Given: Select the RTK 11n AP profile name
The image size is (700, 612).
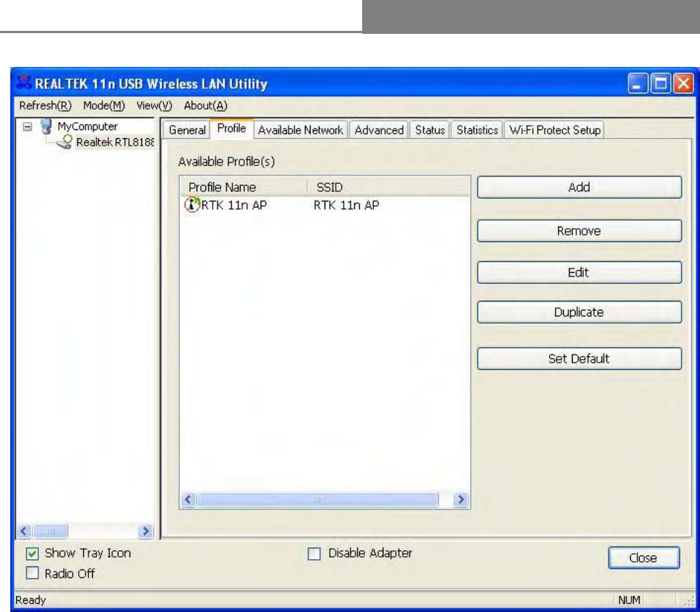Looking at the screenshot, I should 234,205.
